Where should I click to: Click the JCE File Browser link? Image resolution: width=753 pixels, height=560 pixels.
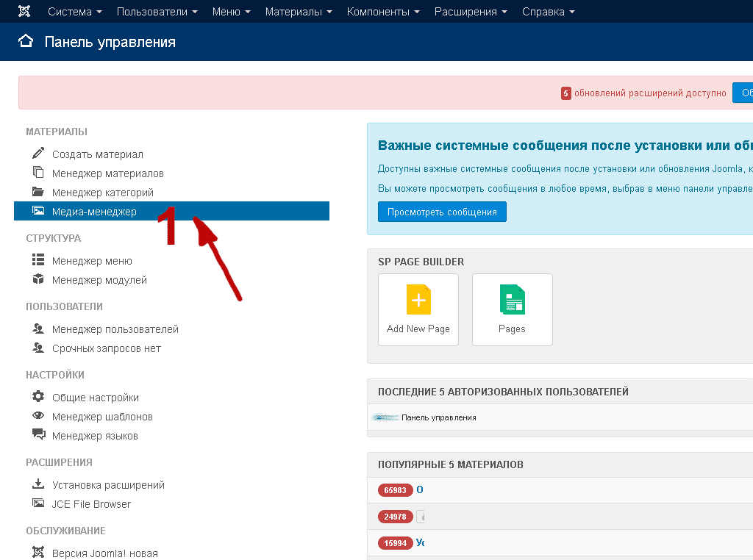pyautogui.click(x=91, y=504)
